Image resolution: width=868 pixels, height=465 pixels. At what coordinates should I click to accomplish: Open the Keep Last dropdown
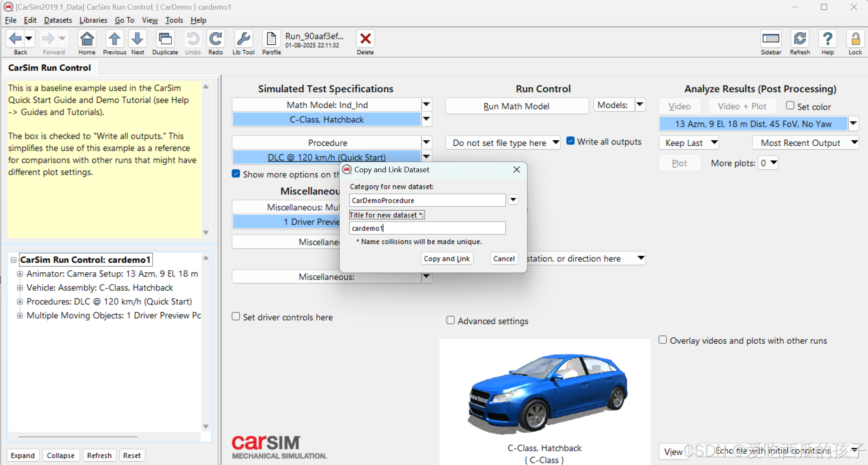point(714,142)
